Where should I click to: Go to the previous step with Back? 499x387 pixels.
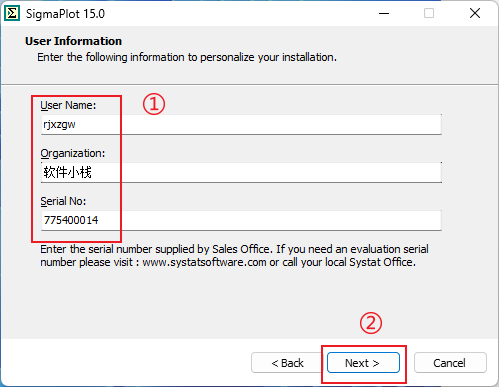tap(287, 363)
